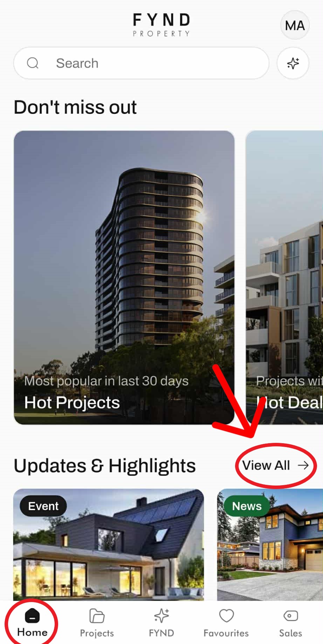Open the Event highlight thumbnail
The image size is (323, 644).
click(109, 545)
